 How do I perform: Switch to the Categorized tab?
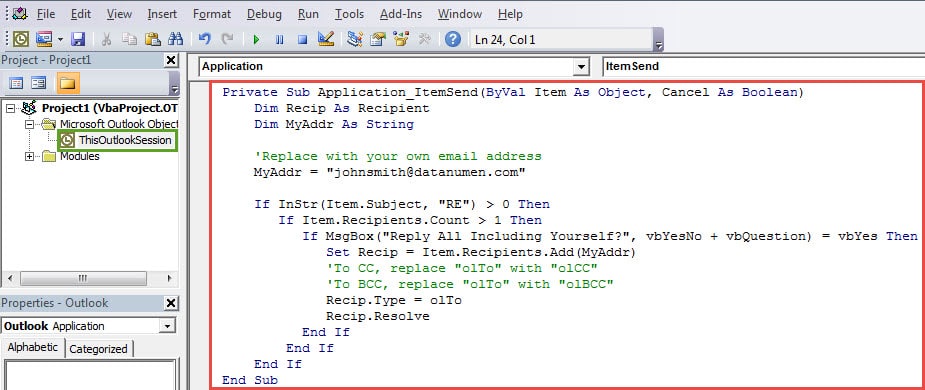99,349
